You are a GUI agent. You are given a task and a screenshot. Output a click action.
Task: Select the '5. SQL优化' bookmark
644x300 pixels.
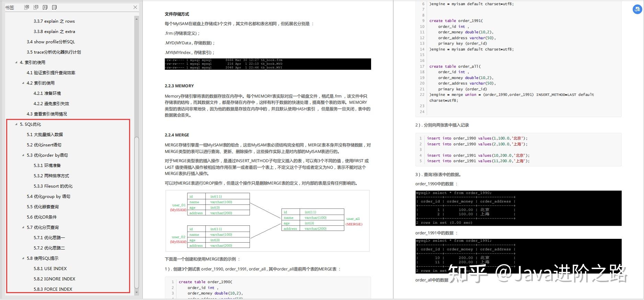[31, 124]
